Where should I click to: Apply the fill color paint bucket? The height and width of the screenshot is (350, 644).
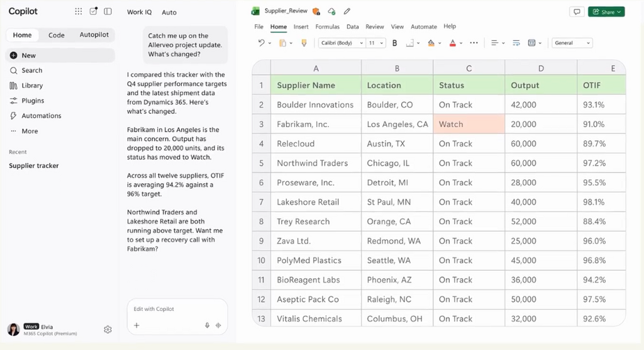click(x=431, y=43)
